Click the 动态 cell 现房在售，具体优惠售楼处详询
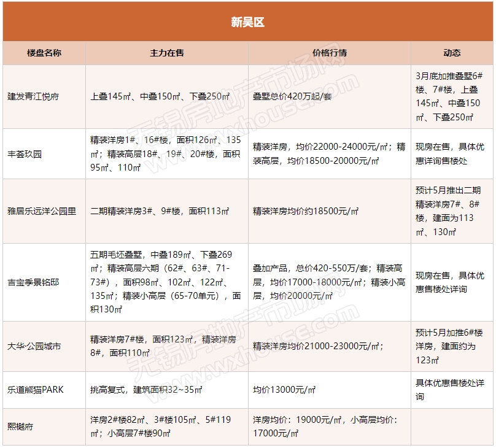 pos(452,282)
